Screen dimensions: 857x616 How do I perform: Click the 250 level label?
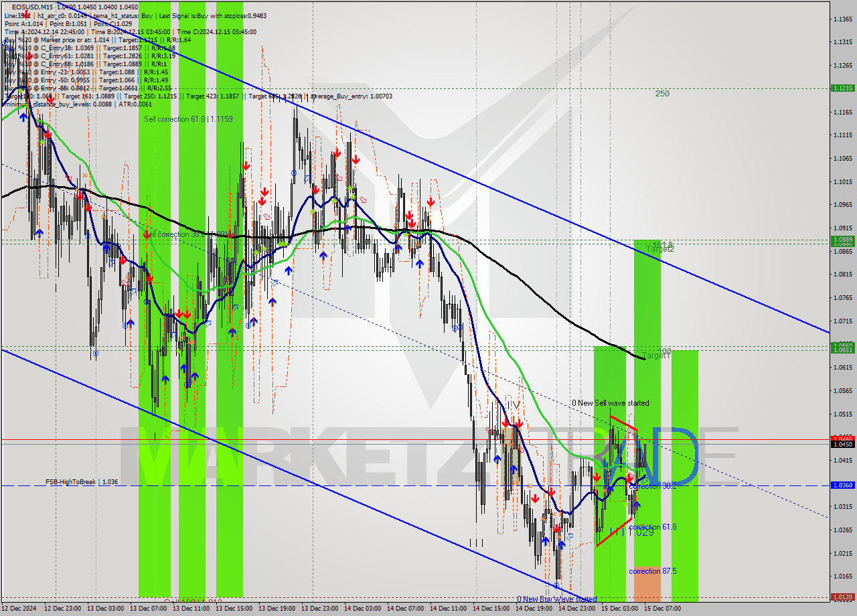pyautogui.click(x=662, y=94)
